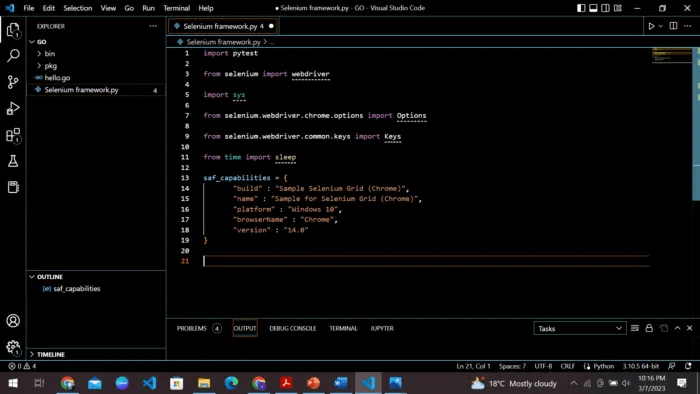Open the weather widget Mostly cloudy

pyautogui.click(x=514, y=383)
